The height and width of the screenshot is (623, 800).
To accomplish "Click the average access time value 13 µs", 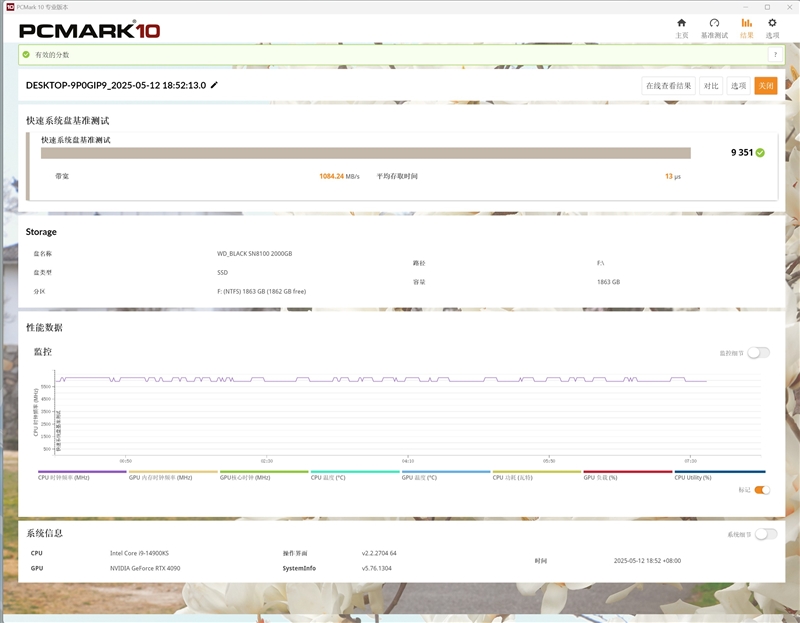I will tap(672, 176).
